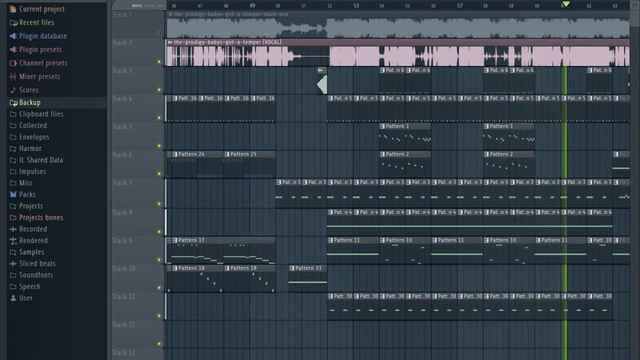
Task: Open the Pattern 25 clip menu icon
Action: click(x=227, y=154)
